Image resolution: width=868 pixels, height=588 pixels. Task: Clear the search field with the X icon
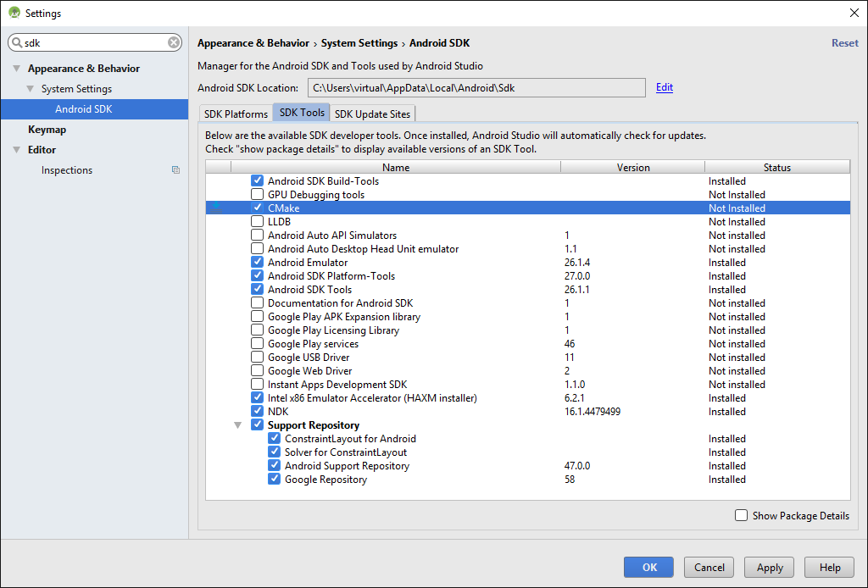(174, 42)
